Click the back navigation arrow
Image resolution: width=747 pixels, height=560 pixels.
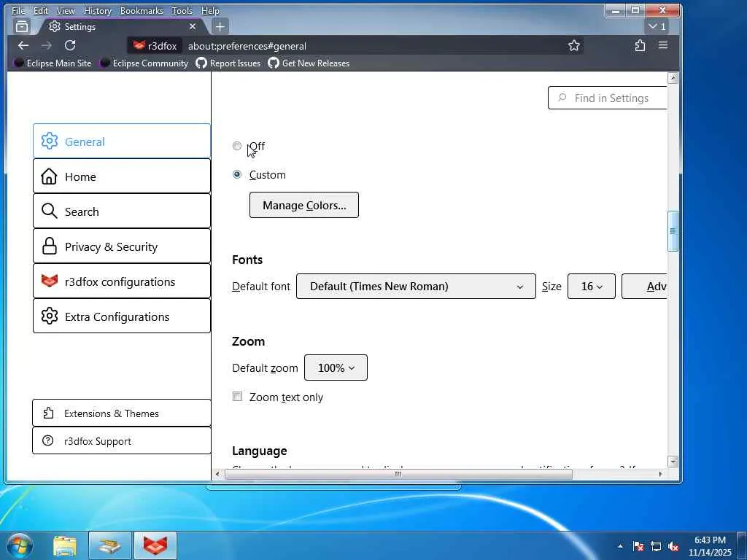click(23, 46)
